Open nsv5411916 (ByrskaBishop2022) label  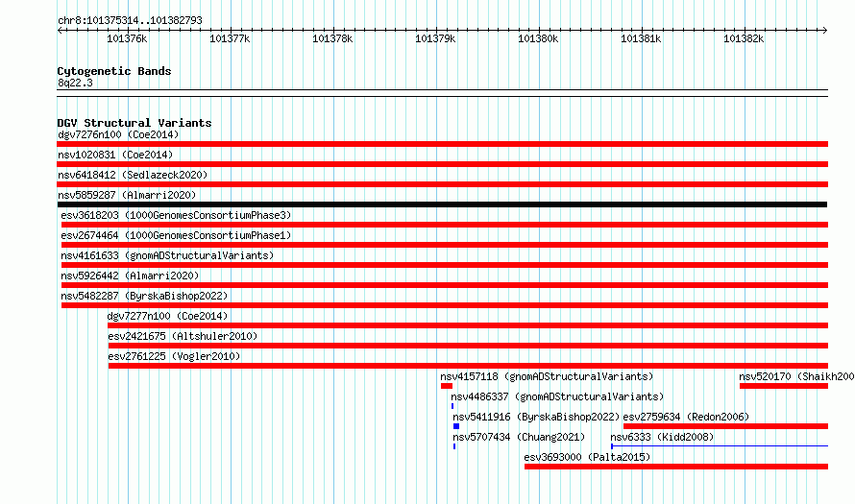coord(536,417)
